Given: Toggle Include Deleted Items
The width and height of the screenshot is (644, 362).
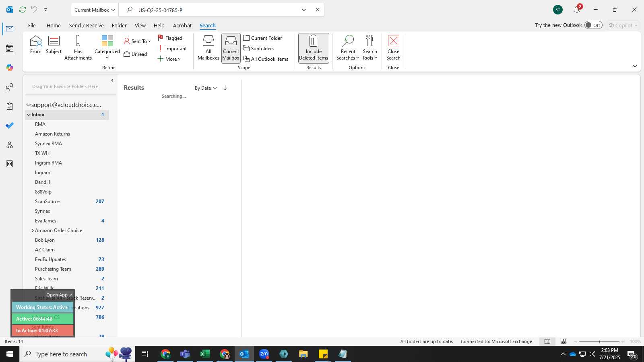Looking at the screenshot, I should coord(314,47).
